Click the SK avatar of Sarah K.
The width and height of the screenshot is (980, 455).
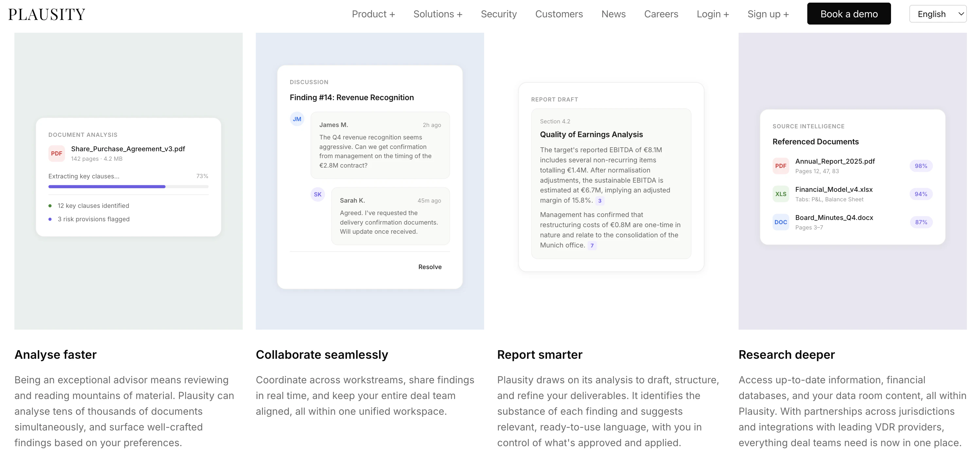(317, 194)
